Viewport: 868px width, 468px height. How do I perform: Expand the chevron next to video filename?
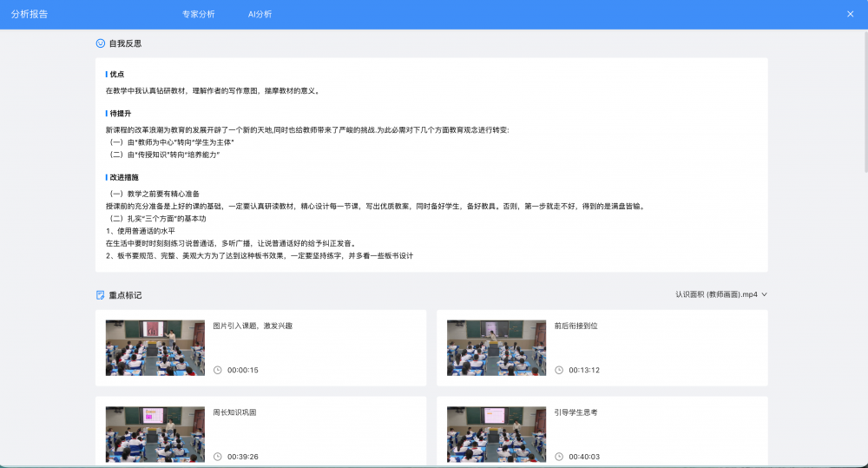click(x=765, y=294)
